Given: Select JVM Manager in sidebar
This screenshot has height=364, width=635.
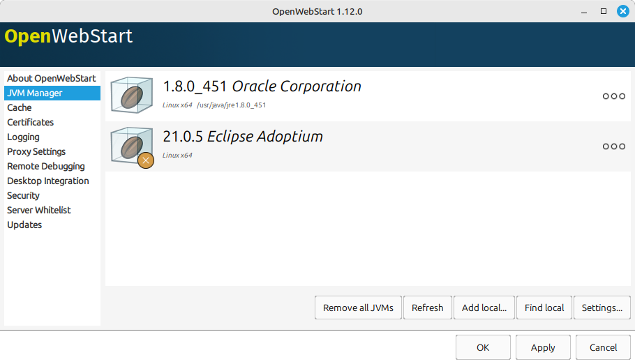Looking at the screenshot, I should [x=52, y=93].
